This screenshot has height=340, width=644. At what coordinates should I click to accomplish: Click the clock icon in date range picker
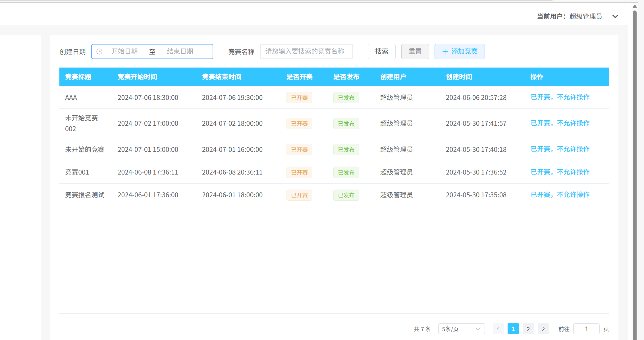pyautogui.click(x=99, y=52)
